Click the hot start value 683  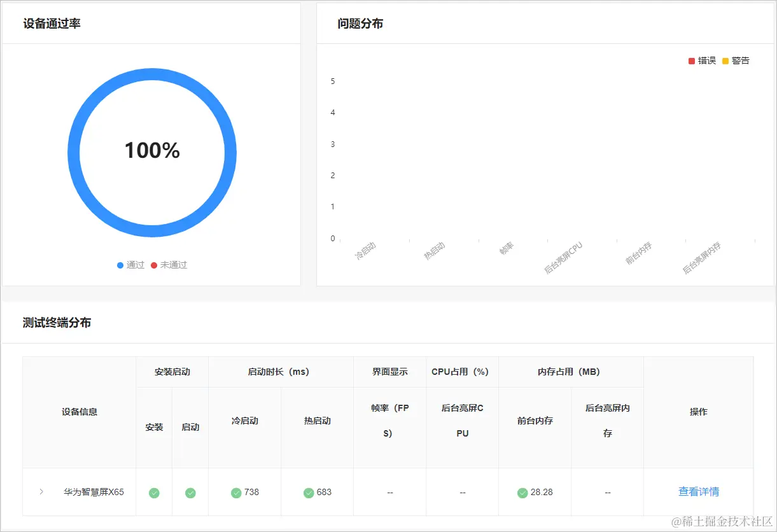(x=324, y=492)
